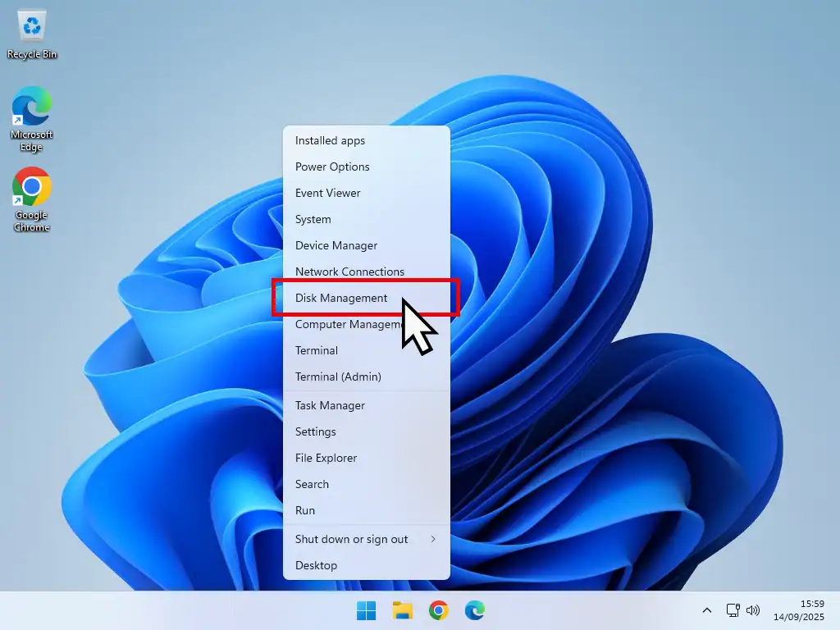Open System from the quick menu
The image size is (840, 630).
coord(367,219)
